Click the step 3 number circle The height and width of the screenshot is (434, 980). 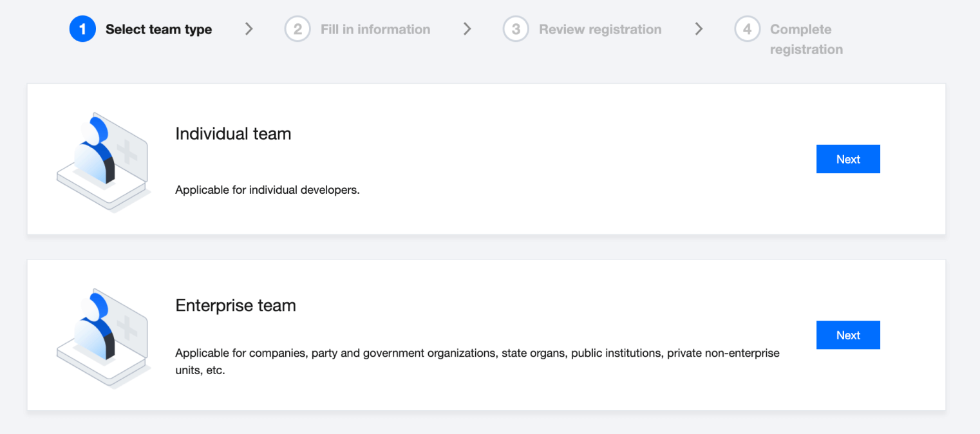516,30
